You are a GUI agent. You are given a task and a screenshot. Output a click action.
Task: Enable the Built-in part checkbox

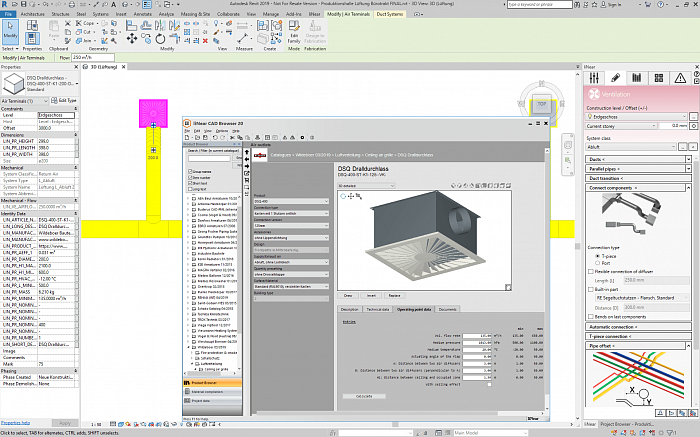click(x=591, y=289)
